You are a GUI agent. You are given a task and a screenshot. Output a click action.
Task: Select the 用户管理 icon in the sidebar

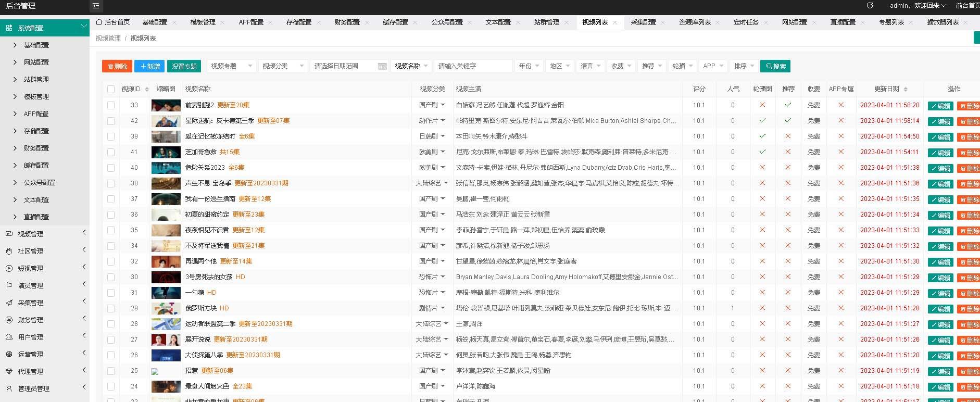[9, 337]
